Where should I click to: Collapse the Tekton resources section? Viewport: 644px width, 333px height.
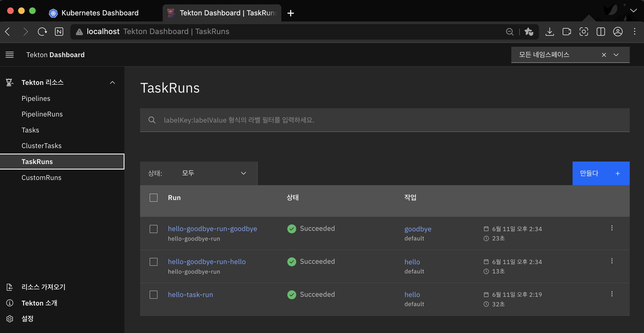click(112, 82)
